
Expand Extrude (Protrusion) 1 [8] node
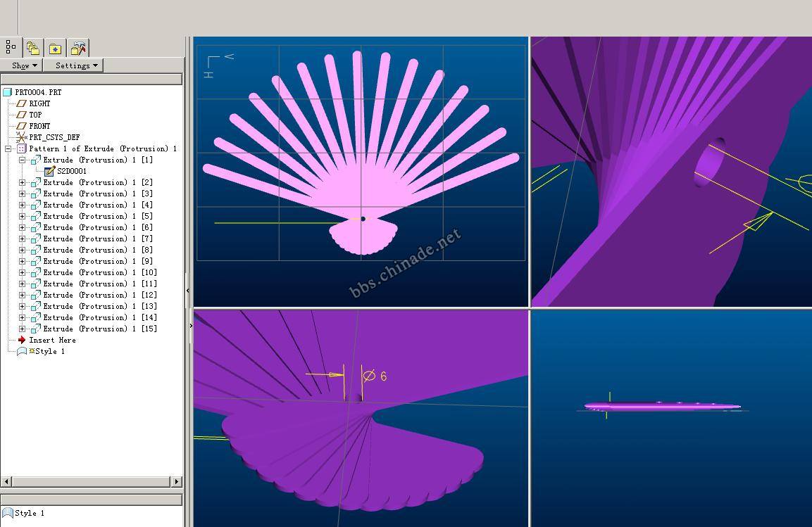[x=23, y=250]
